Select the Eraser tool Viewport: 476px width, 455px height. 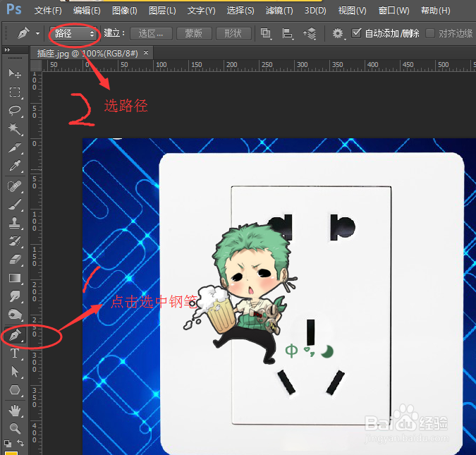[x=15, y=260]
